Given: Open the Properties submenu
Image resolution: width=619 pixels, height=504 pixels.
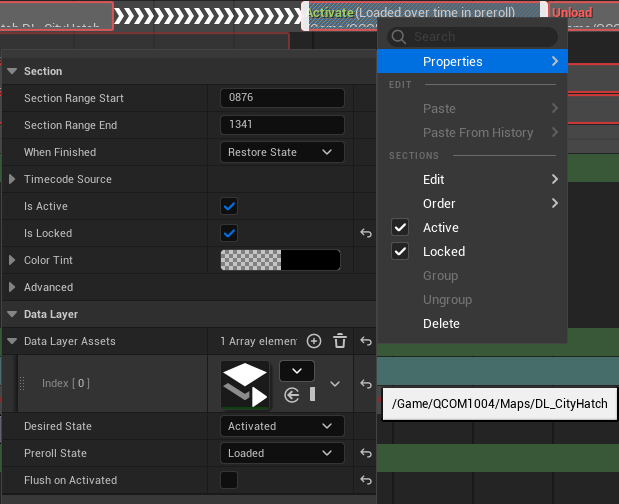Looking at the screenshot, I should click(472, 61).
